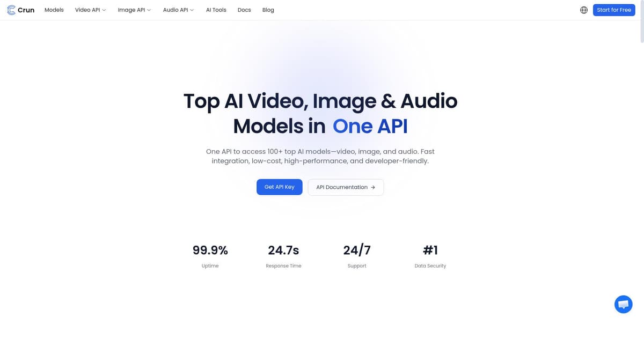Expand the Video API dropdown
Viewport: 644px width, 362px height.
coord(90,10)
